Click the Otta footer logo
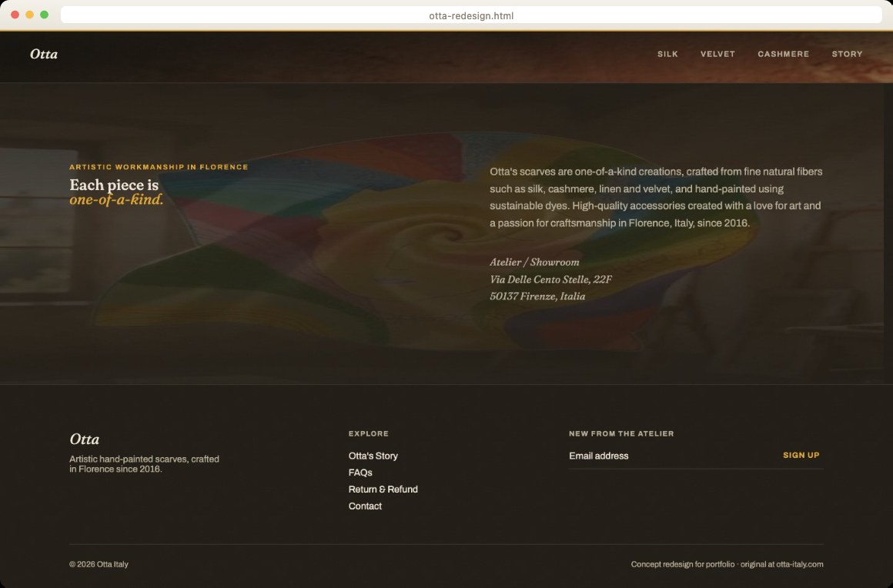893x588 pixels. point(84,439)
